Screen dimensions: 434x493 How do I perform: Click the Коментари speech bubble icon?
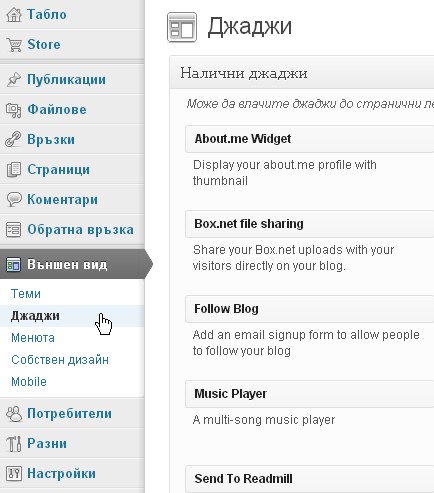point(14,200)
